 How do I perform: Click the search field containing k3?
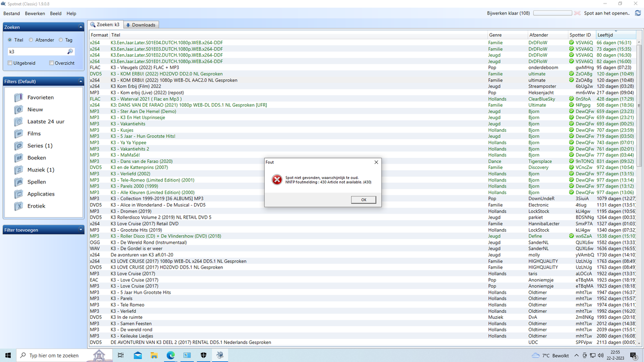click(x=37, y=51)
